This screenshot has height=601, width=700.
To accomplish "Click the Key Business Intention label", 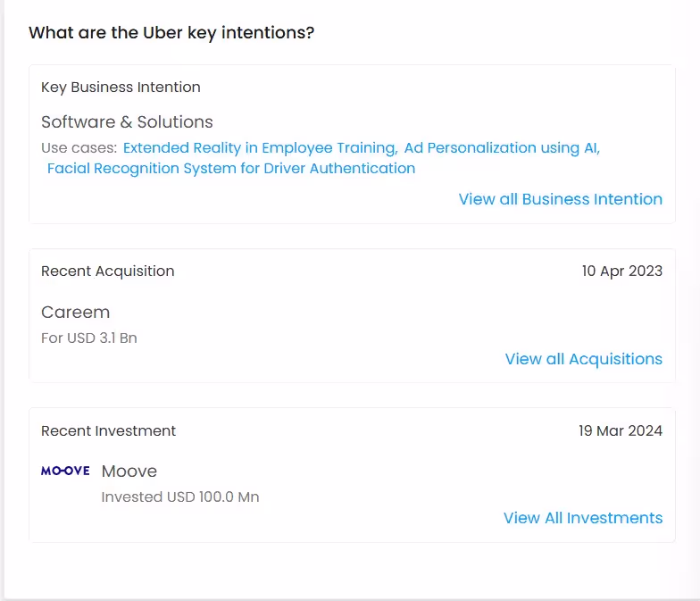I will pos(121,88).
